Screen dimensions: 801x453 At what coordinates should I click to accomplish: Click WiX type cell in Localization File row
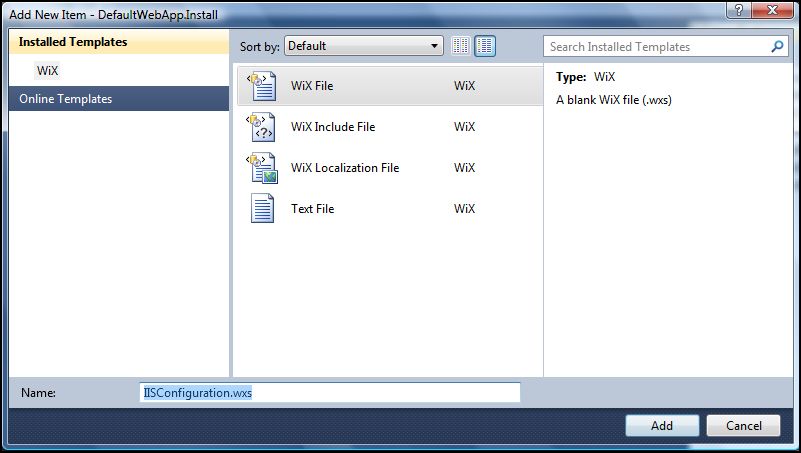click(x=464, y=168)
